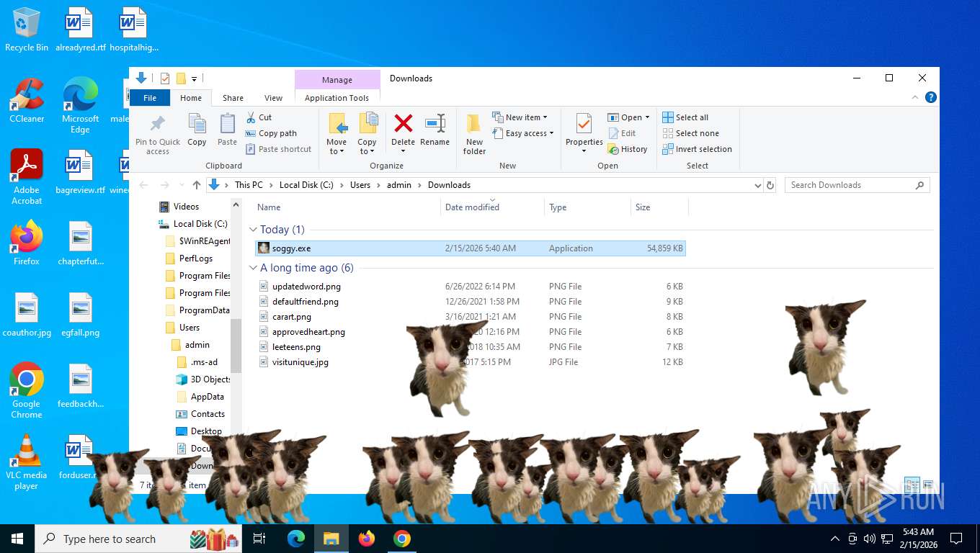The height and width of the screenshot is (553, 980).
Task: Open the Easy access dropdown
Action: coord(524,133)
